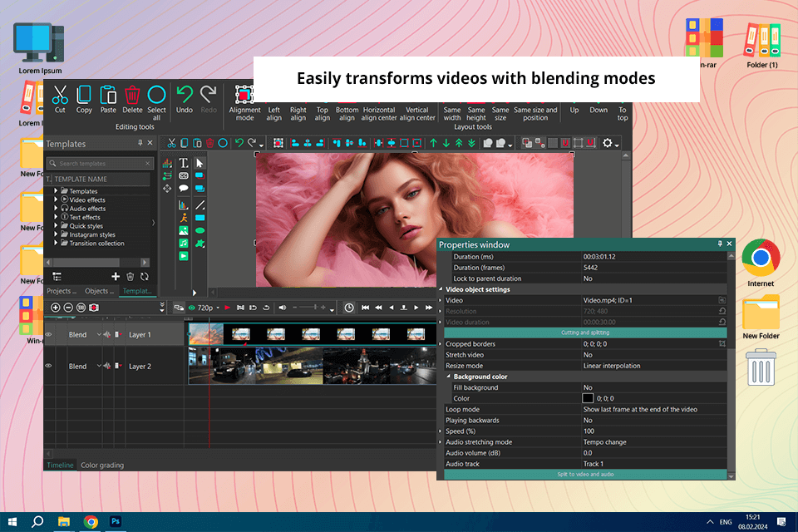Expand the Transition collection folder

point(56,244)
